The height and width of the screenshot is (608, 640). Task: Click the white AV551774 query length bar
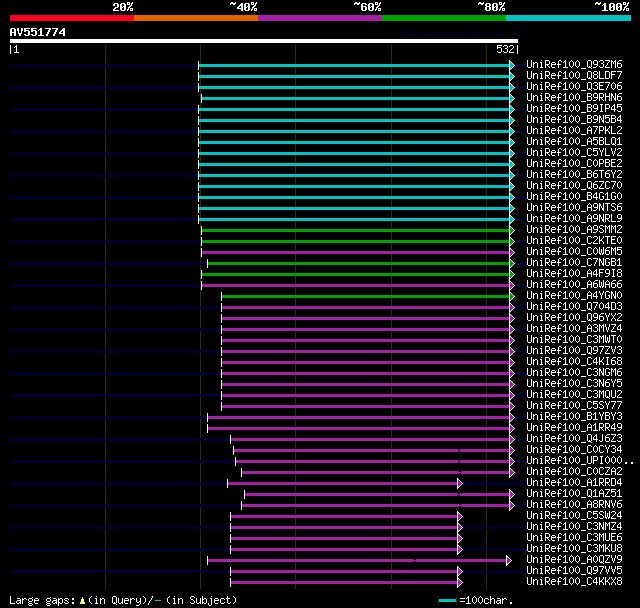click(264, 41)
